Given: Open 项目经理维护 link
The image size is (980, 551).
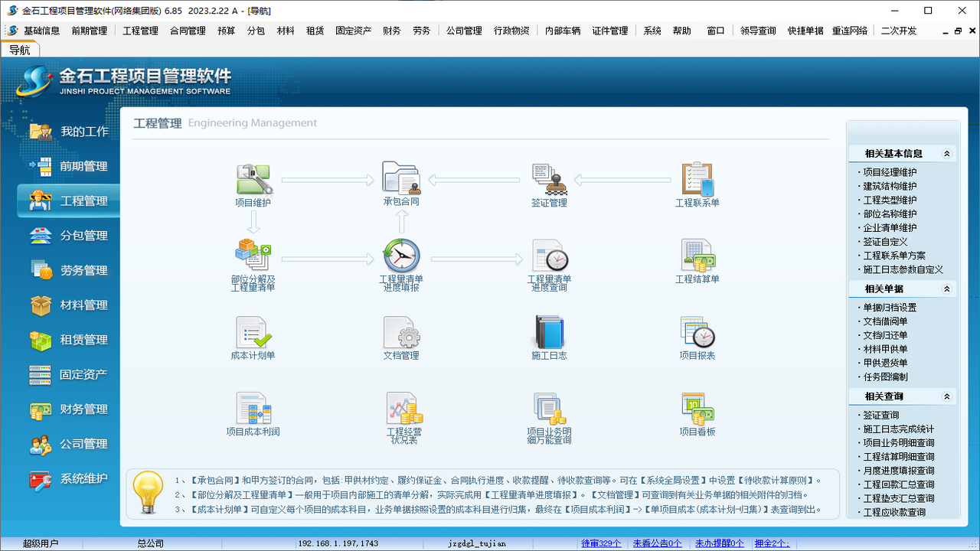Looking at the screenshot, I should [x=890, y=173].
